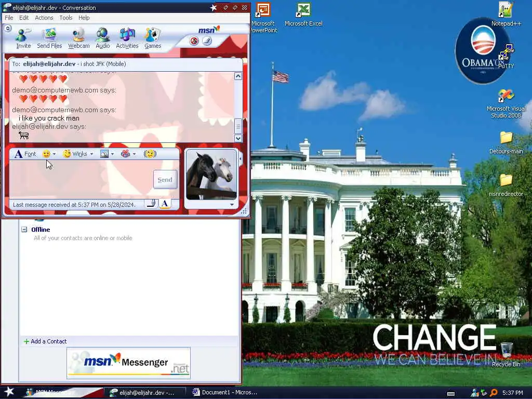The image size is (532, 399).
Task: Click the MSN Messenger .net banner
Action: click(x=129, y=363)
